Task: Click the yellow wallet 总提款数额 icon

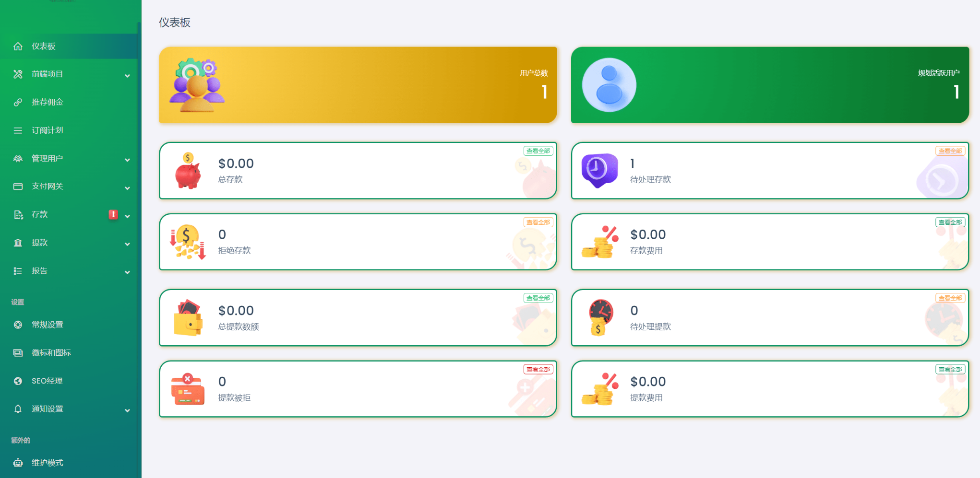Action: [x=188, y=318]
